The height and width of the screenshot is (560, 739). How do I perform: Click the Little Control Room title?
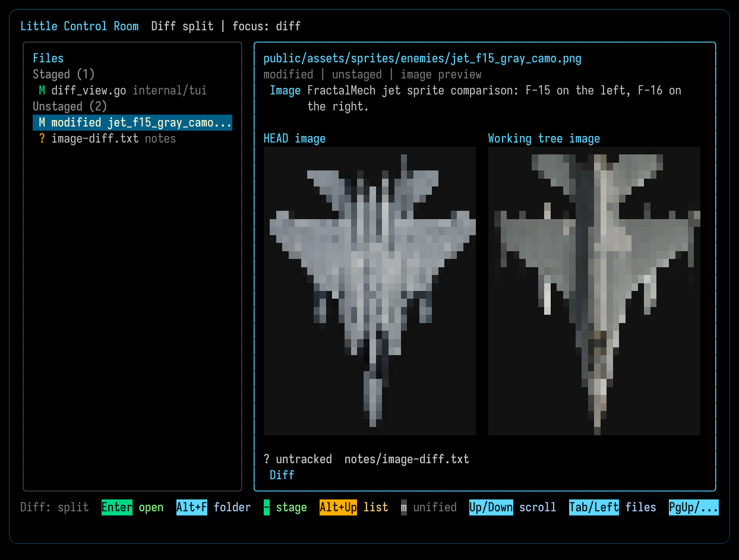click(80, 26)
